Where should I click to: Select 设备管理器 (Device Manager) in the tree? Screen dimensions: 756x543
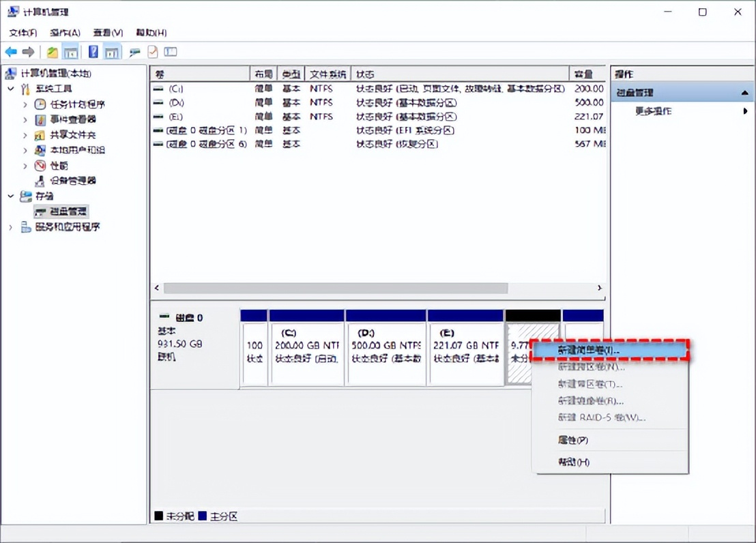pos(72,181)
